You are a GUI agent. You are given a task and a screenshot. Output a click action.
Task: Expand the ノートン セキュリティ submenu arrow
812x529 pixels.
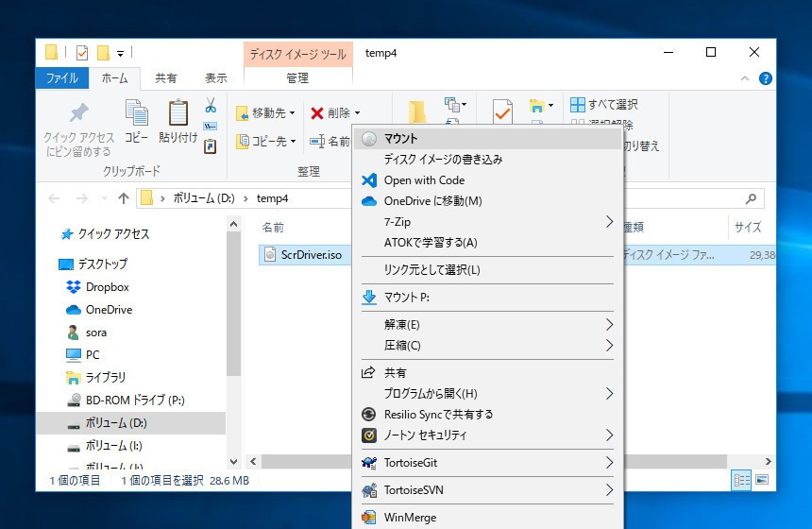(x=609, y=435)
